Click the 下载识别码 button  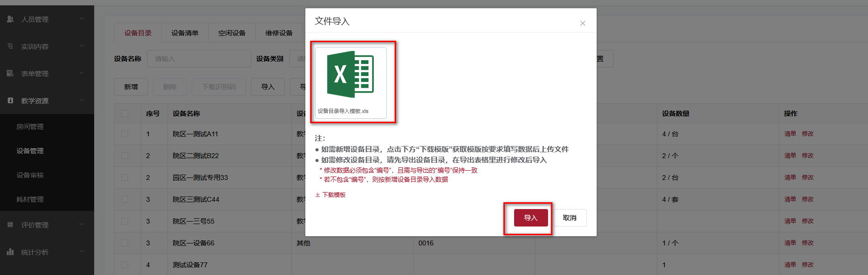[219, 87]
